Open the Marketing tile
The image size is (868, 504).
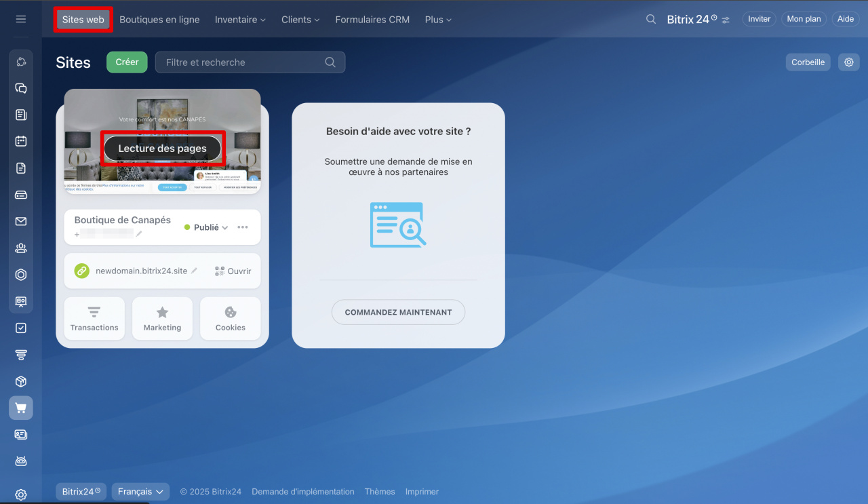(163, 318)
